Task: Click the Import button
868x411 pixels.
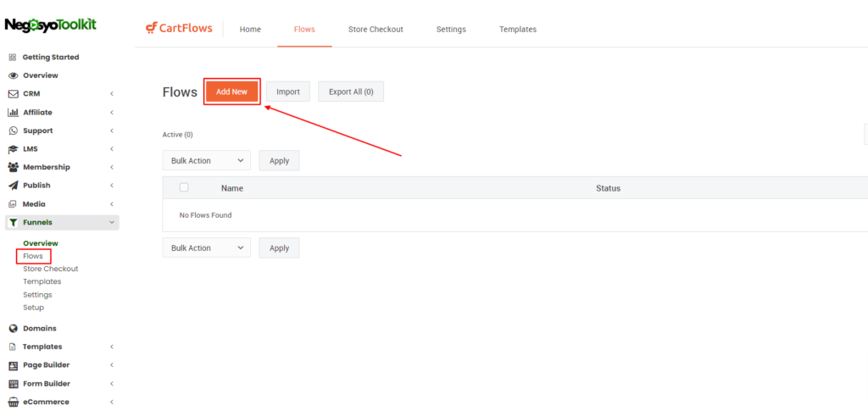Action: click(x=288, y=92)
